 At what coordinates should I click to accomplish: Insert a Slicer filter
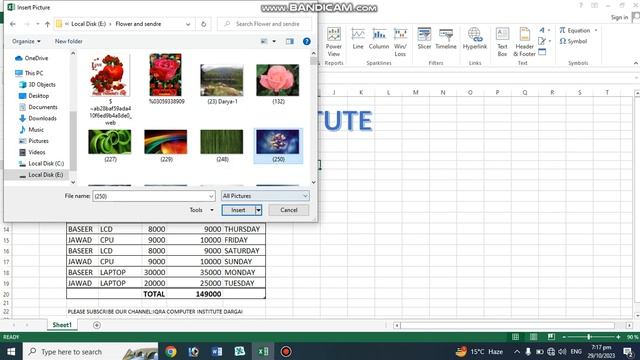(424, 39)
